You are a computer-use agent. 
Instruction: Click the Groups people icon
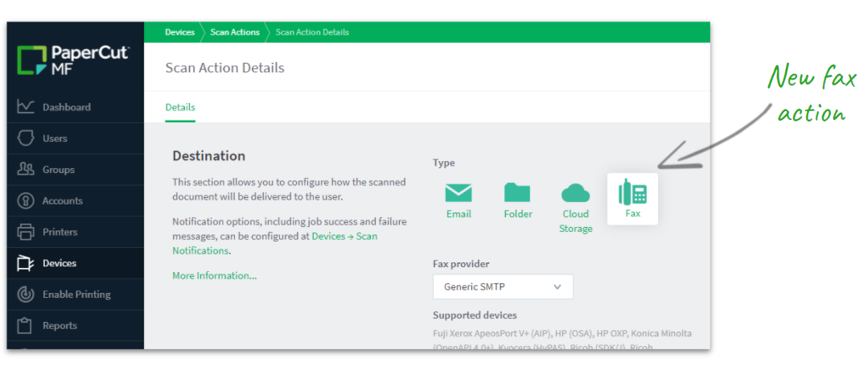point(26,169)
